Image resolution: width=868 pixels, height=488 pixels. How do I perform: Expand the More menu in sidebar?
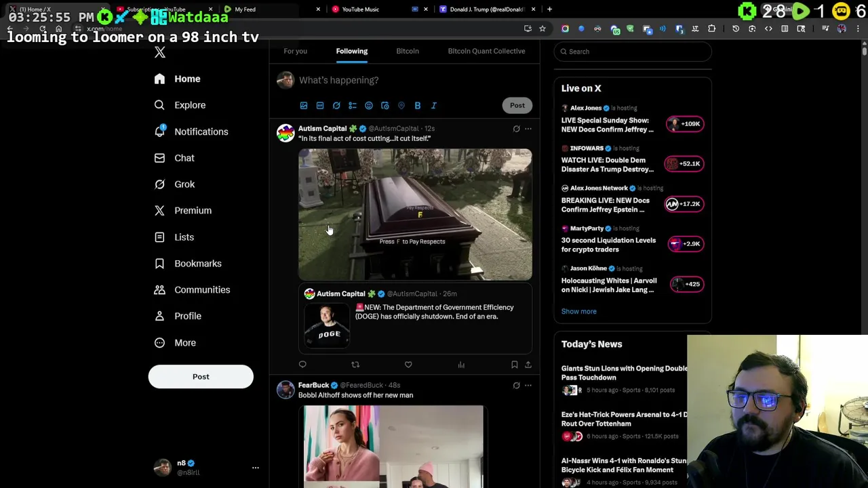click(175, 343)
